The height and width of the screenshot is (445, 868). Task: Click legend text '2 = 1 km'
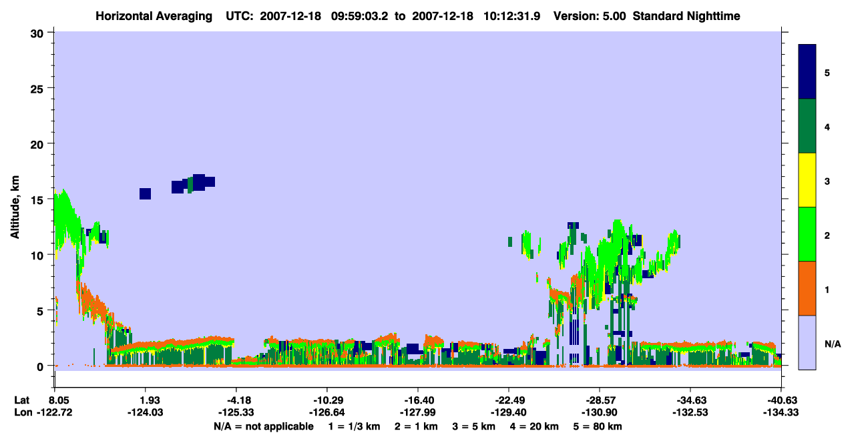416,426
